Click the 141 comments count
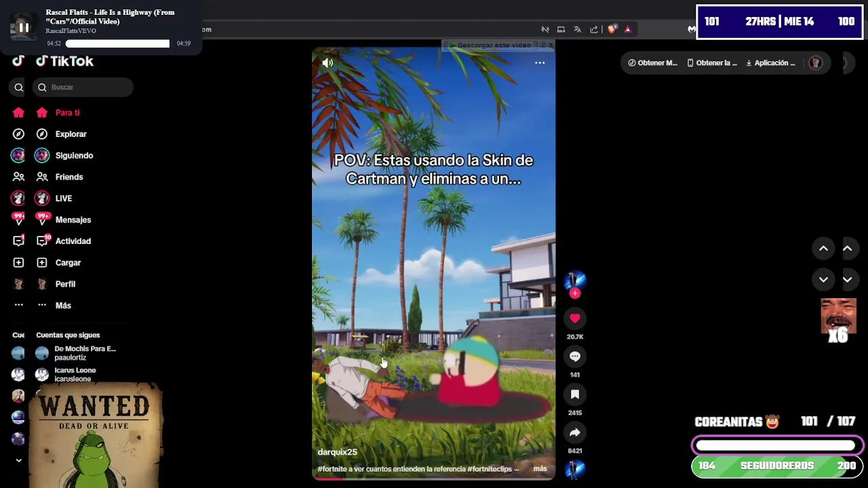 pos(575,375)
